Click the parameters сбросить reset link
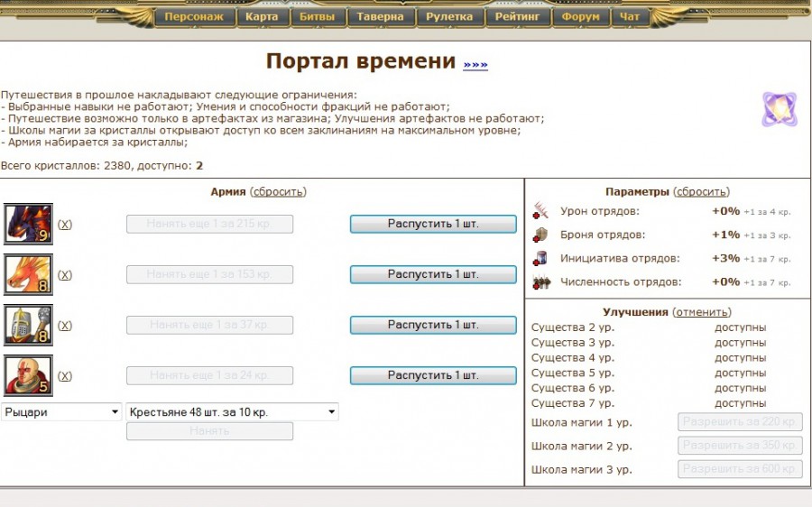This screenshot has height=507, width=812. pyautogui.click(x=702, y=191)
